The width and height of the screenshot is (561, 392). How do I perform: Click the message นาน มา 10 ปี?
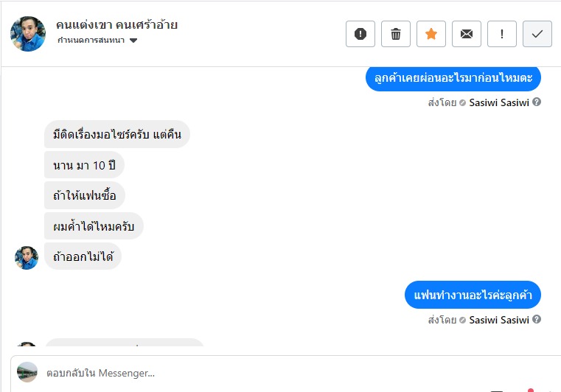click(84, 165)
